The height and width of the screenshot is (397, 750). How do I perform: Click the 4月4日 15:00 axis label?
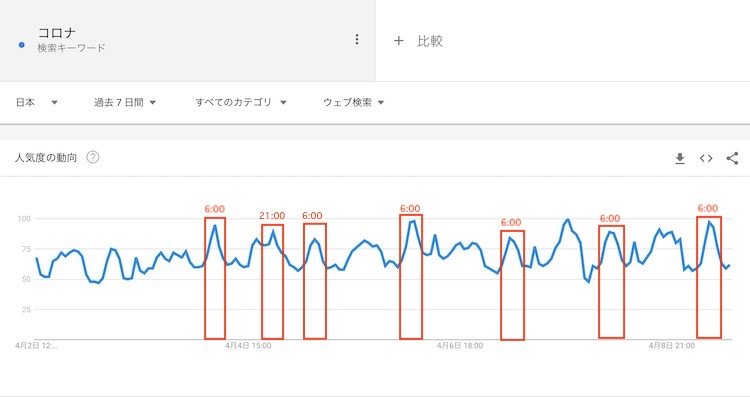(248, 345)
